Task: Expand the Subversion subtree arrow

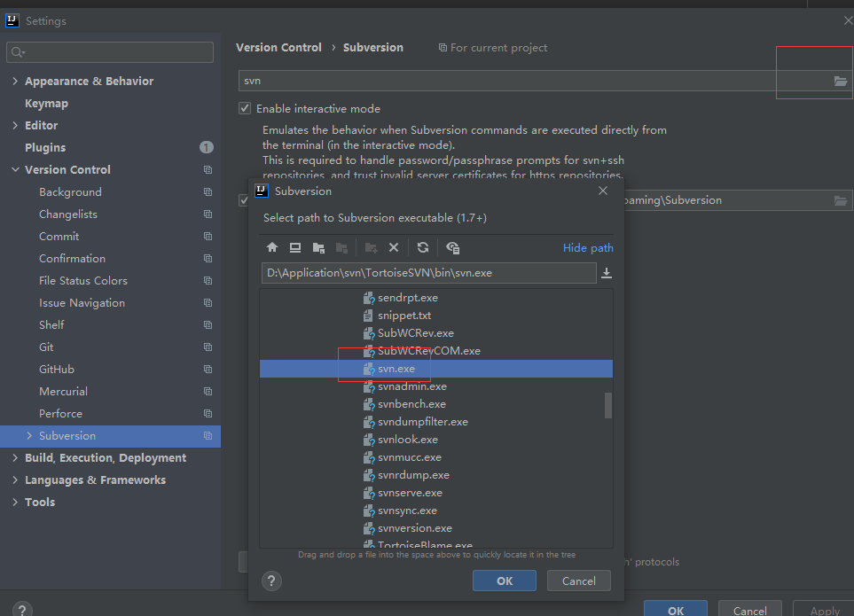Action: click(x=29, y=435)
